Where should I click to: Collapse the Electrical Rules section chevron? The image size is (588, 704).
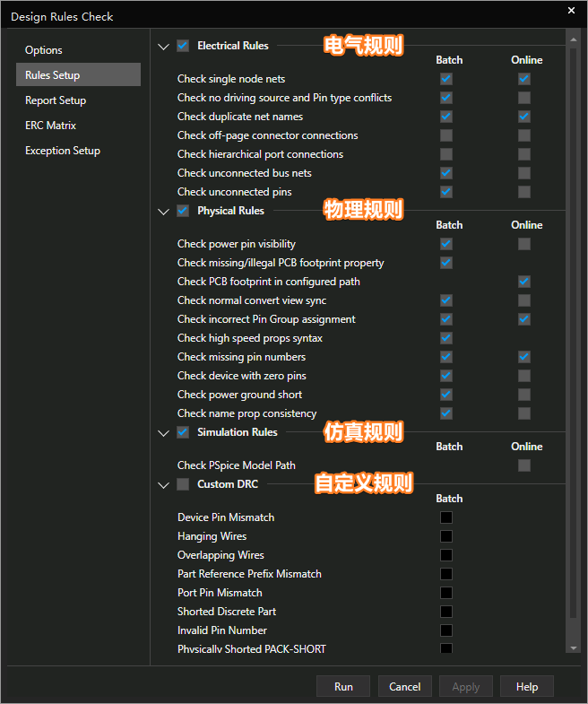(x=162, y=46)
